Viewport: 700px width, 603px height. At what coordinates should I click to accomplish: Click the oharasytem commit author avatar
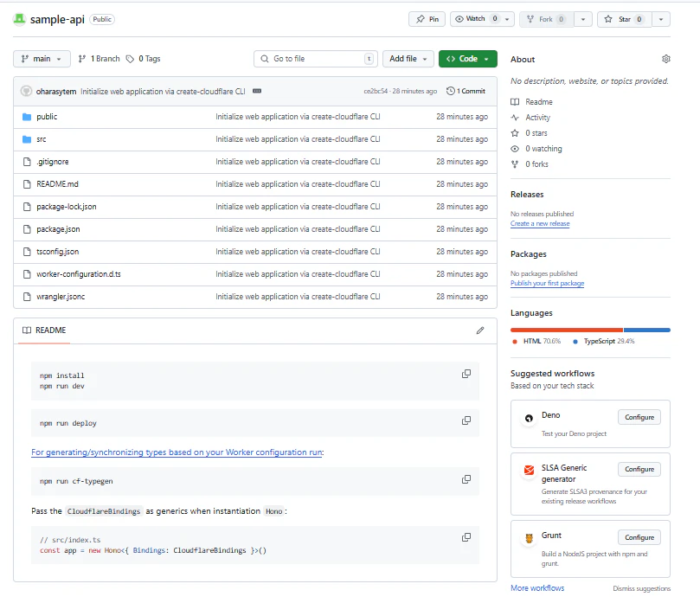pyautogui.click(x=26, y=91)
